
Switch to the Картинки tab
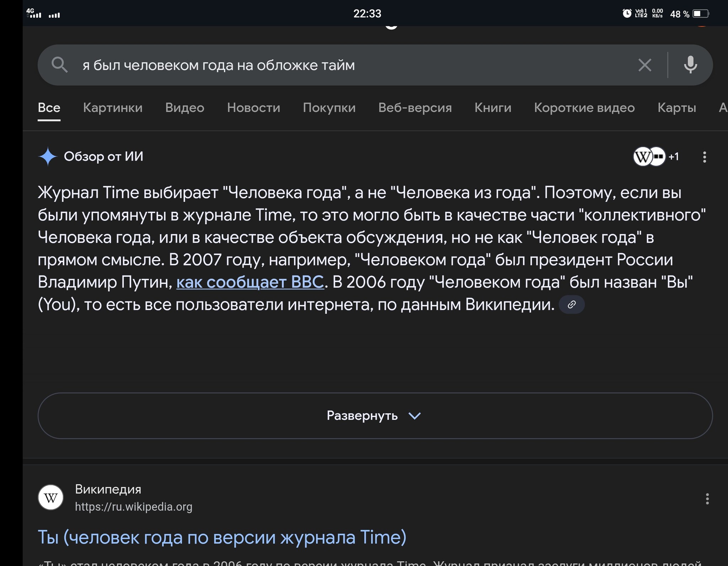pos(113,108)
